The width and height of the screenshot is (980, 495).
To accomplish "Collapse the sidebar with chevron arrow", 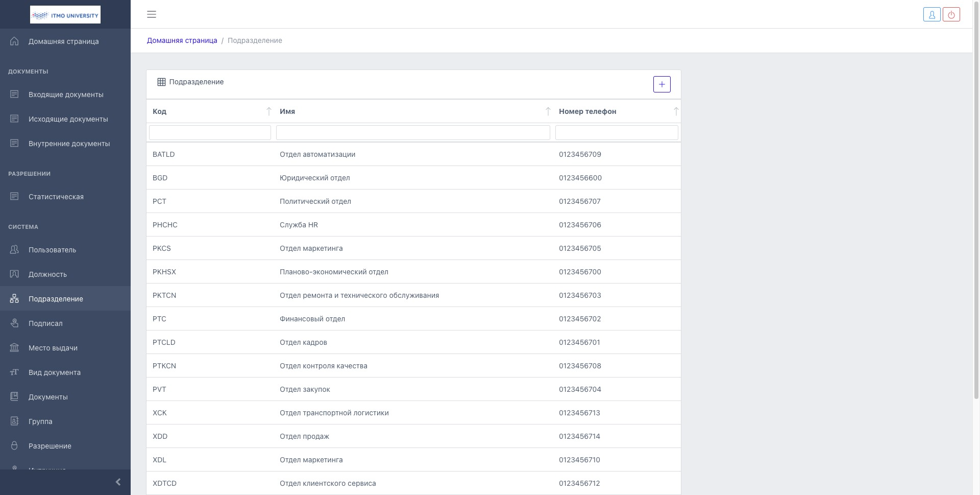I will point(118,482).
